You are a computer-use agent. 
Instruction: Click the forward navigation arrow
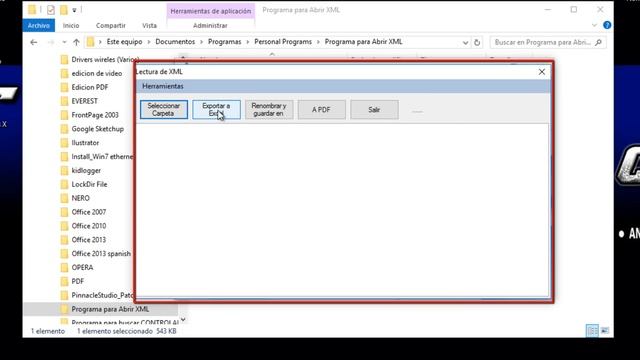click(51, 42)
